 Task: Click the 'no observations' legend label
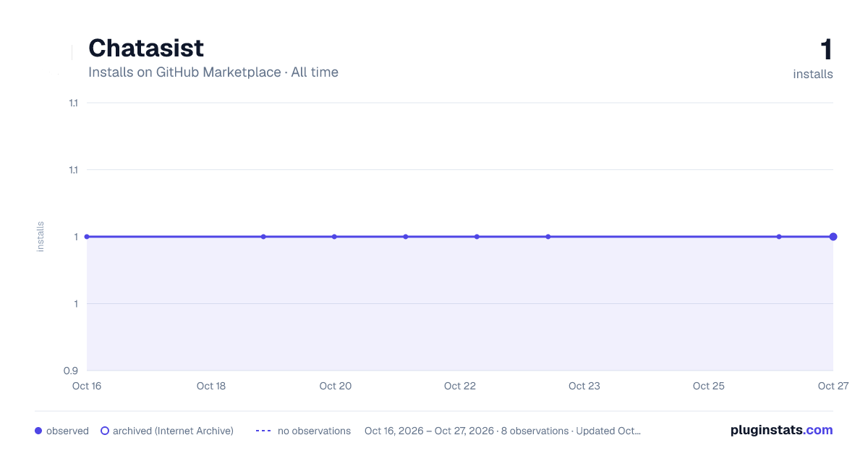click(314, 431)
